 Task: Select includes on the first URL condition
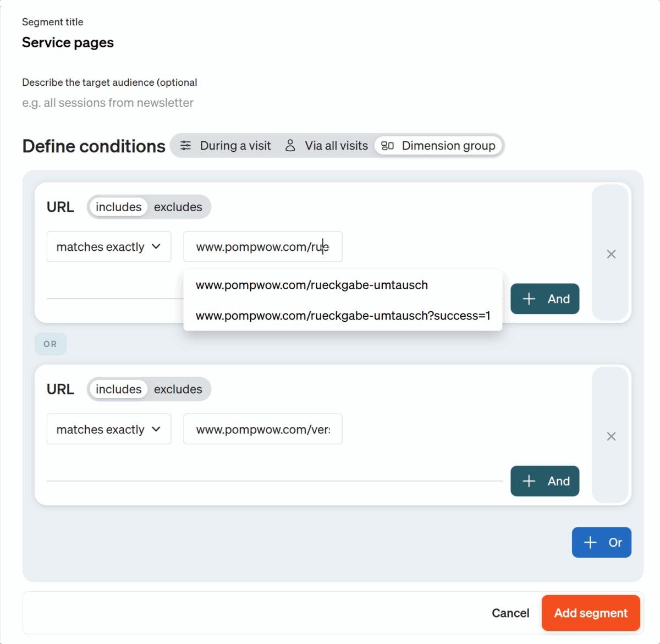click(118, 207)
